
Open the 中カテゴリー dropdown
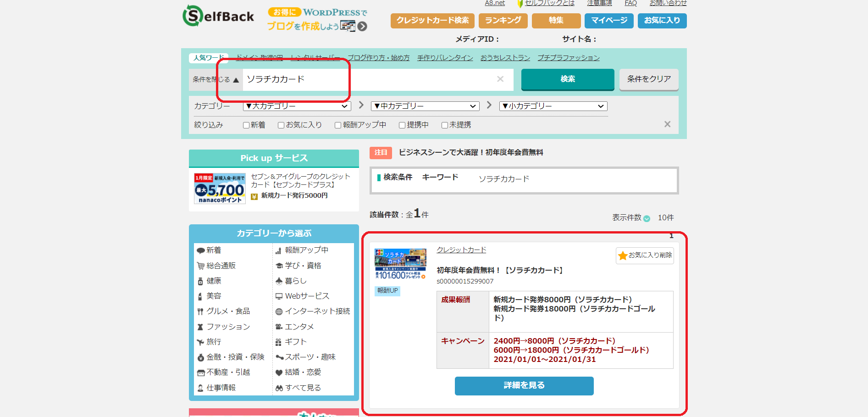click(425, 106)
